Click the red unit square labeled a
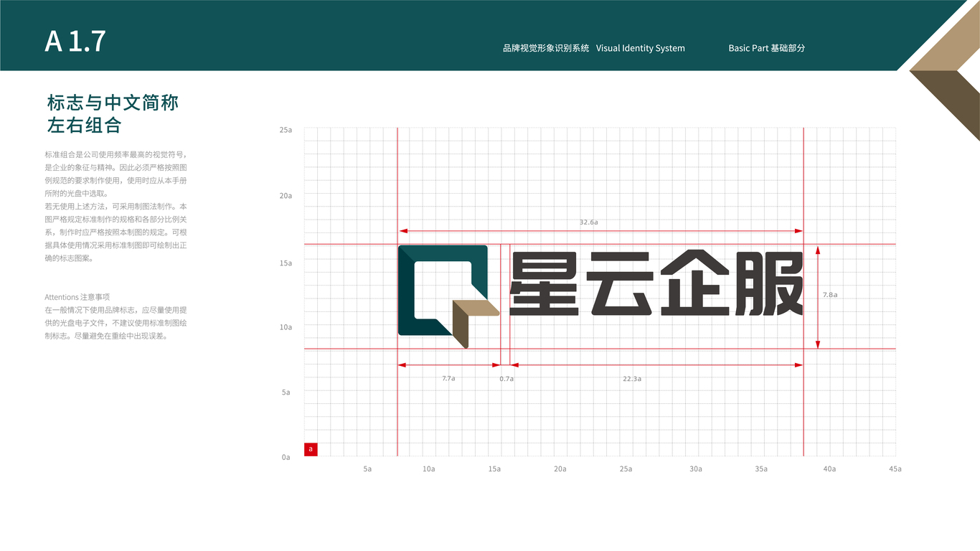This screenshot has height=551, width=980. 311,449
